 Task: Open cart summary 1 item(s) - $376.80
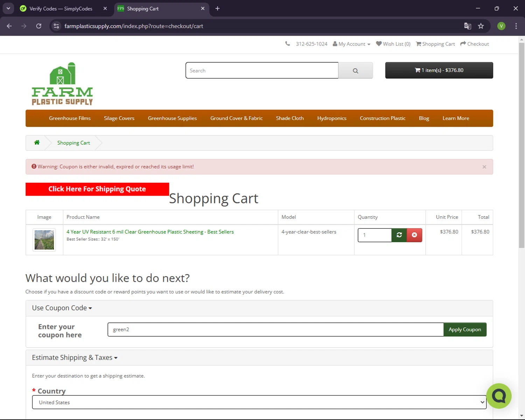[x=439, y=70]
